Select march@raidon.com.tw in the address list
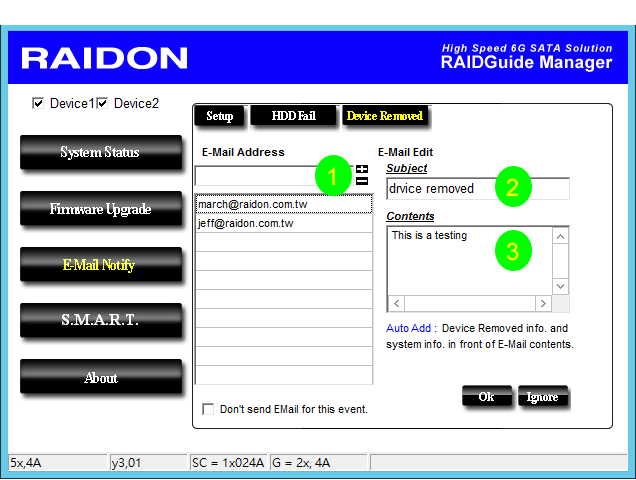 coord(284,204)
